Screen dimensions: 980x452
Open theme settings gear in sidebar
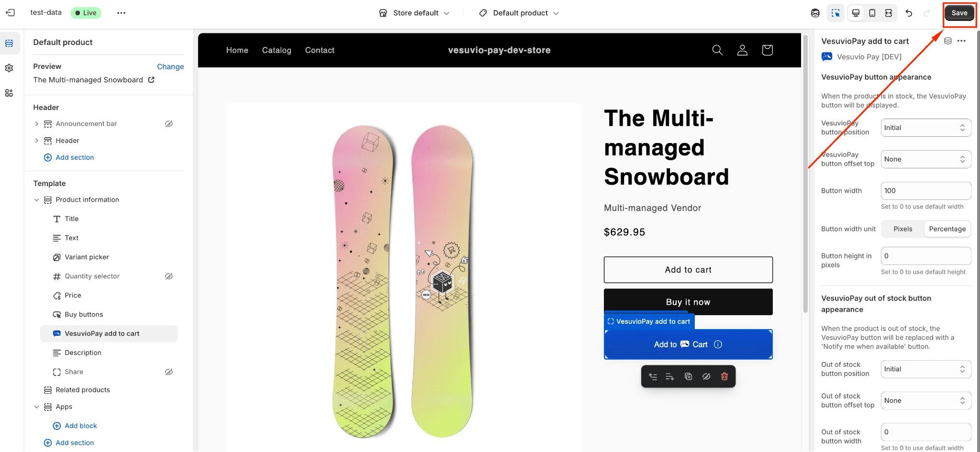coord(9,68)
